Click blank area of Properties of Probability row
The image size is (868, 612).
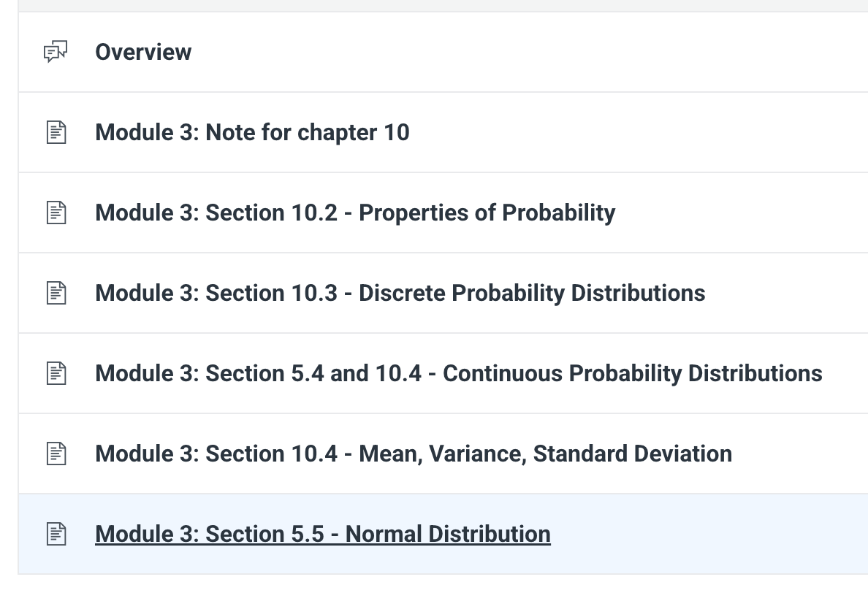click(x=742, y=213)
